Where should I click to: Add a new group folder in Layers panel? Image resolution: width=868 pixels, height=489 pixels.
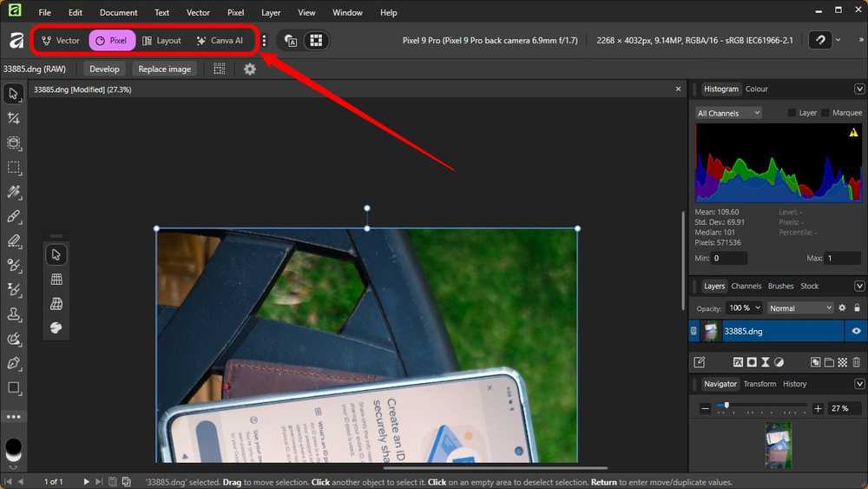pos(829,362)
